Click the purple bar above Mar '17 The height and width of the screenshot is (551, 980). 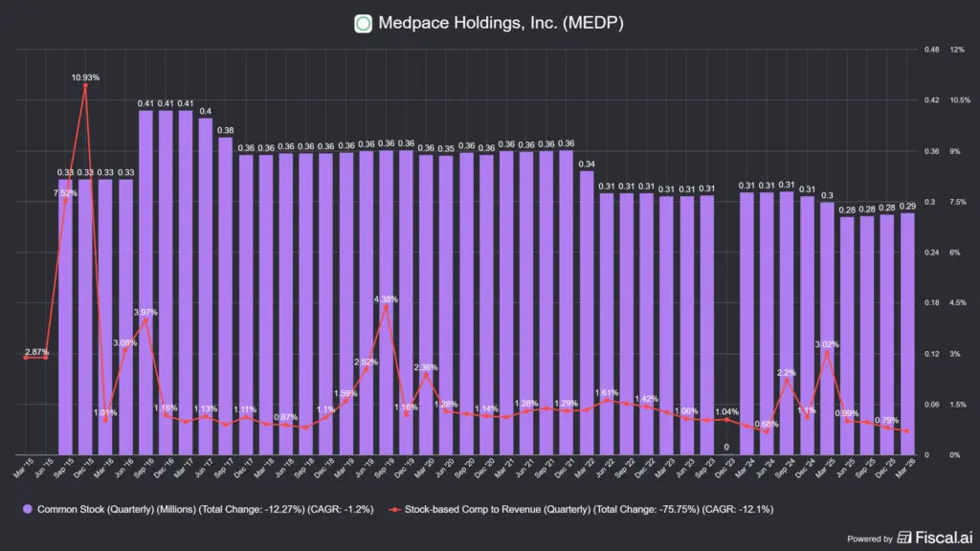[x=186, y=282]
